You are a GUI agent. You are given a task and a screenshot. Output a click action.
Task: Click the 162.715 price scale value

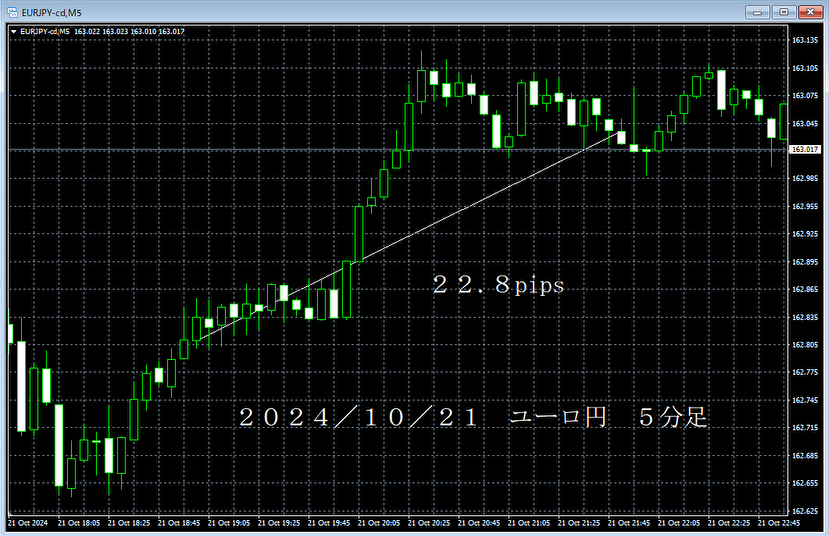pyautogui.click(x=805, y=428)
